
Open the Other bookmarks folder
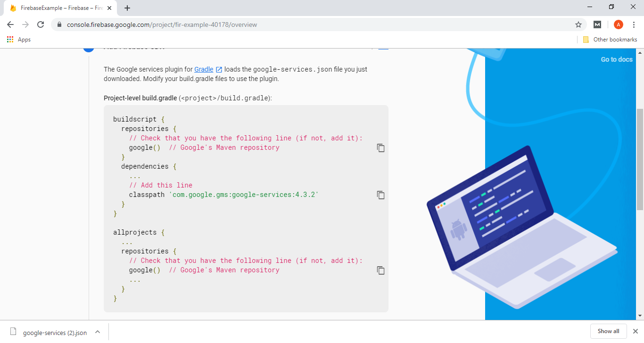(x=610, y=40)
